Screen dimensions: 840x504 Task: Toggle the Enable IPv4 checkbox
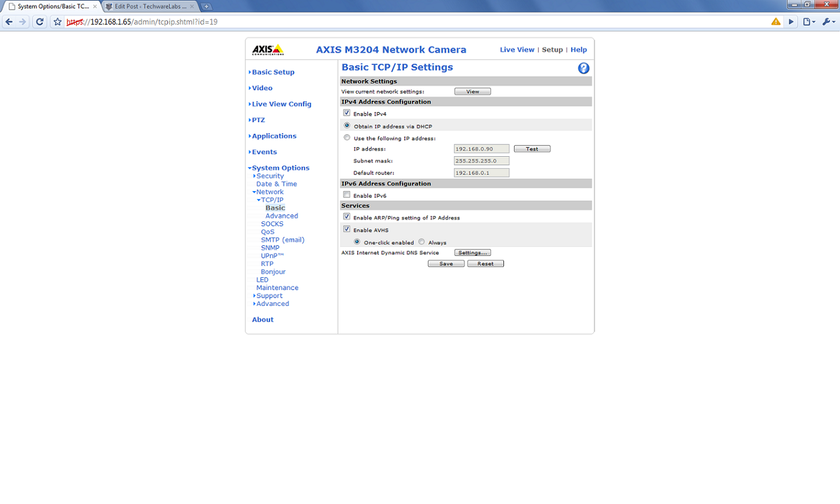[x=347, y=113]
